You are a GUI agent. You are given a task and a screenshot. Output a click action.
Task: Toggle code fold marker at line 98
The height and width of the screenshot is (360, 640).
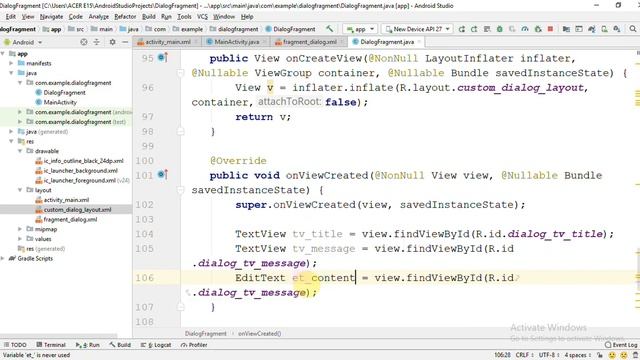(180, 131)
